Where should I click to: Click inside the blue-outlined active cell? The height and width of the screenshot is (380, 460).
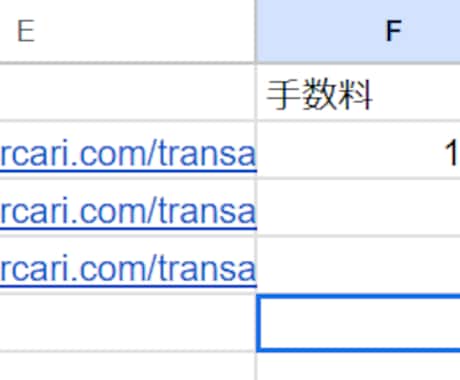358,323
